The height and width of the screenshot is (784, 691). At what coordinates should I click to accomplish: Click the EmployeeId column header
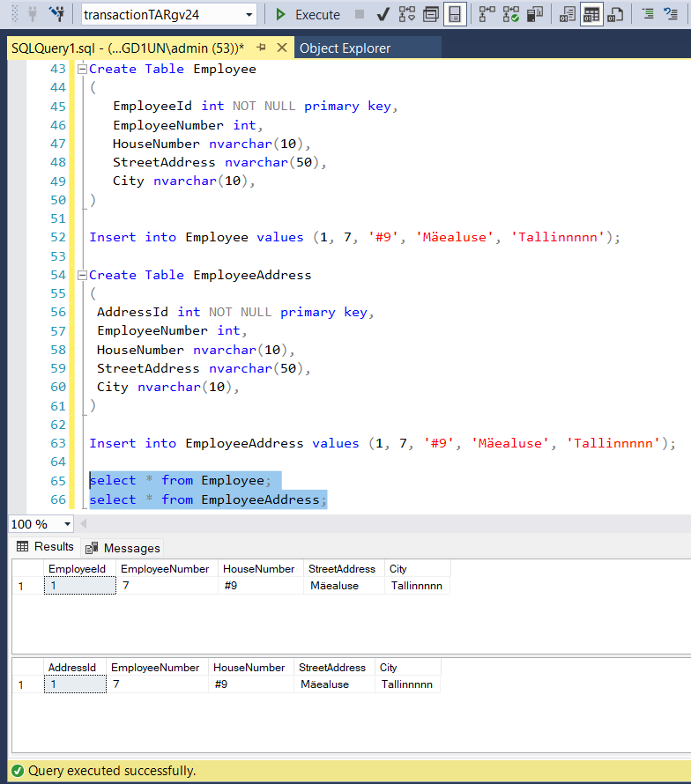click(x=80, y=568)
